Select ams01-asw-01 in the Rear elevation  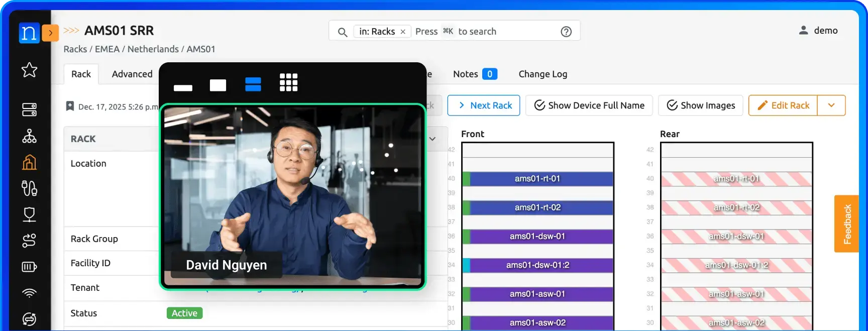pos(736,294)
